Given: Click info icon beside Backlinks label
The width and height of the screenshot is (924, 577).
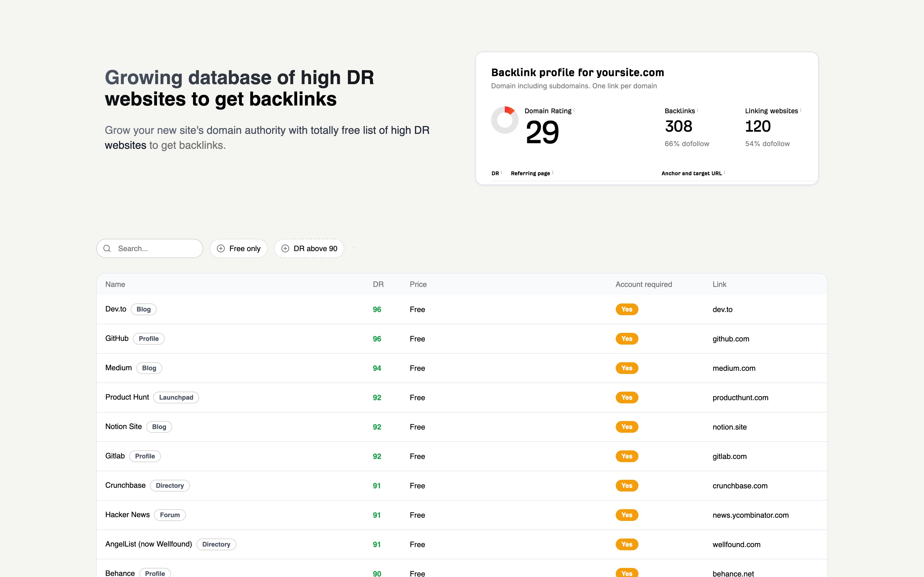Looking at the screenshot, I should 697,110.
